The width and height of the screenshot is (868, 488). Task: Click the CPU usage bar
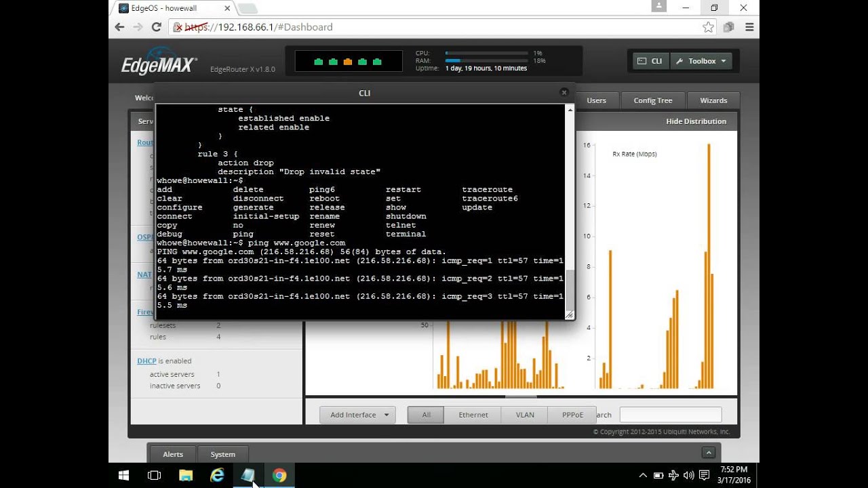(x=486, y=53)
